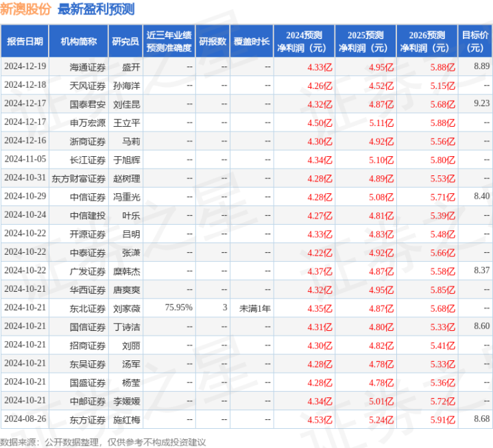Select the 覆盖时长 column header

pos(252,42)
